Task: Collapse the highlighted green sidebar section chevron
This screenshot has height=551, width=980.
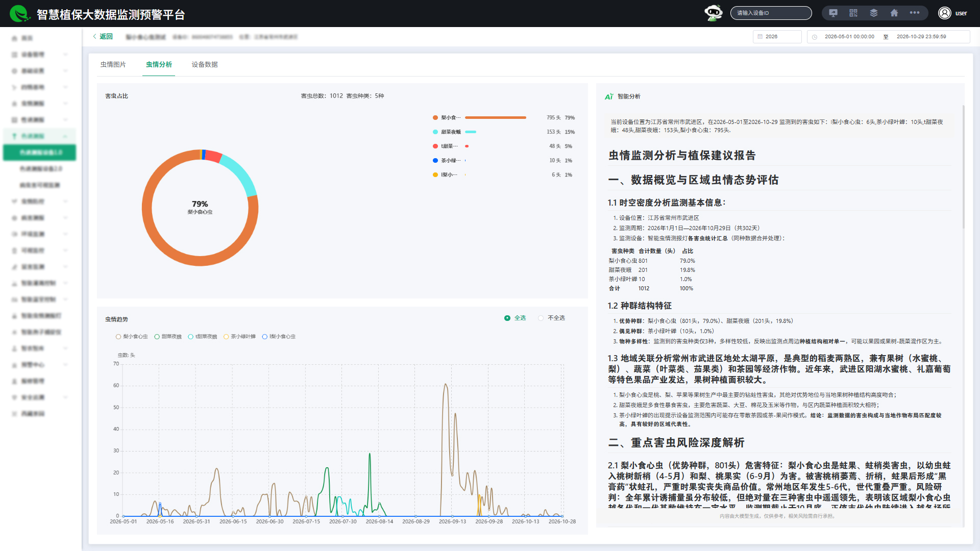Action: (x=65, y=136)
